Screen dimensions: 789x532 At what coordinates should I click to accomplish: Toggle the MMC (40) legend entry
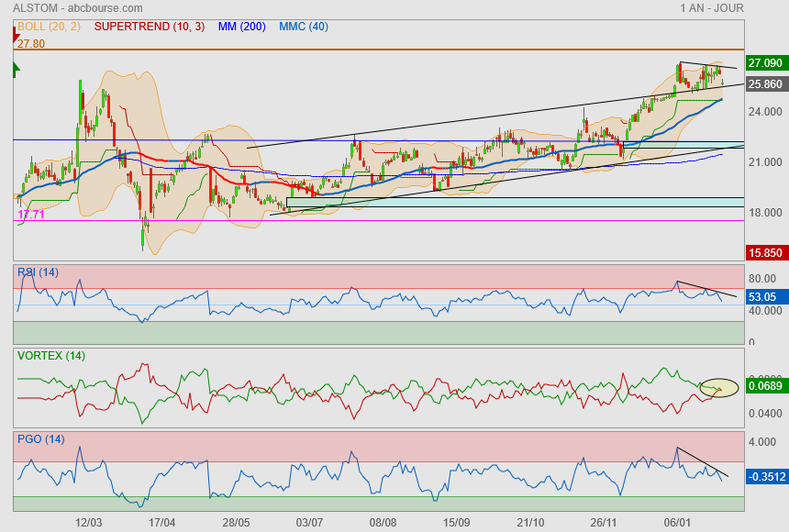[304, 27]
